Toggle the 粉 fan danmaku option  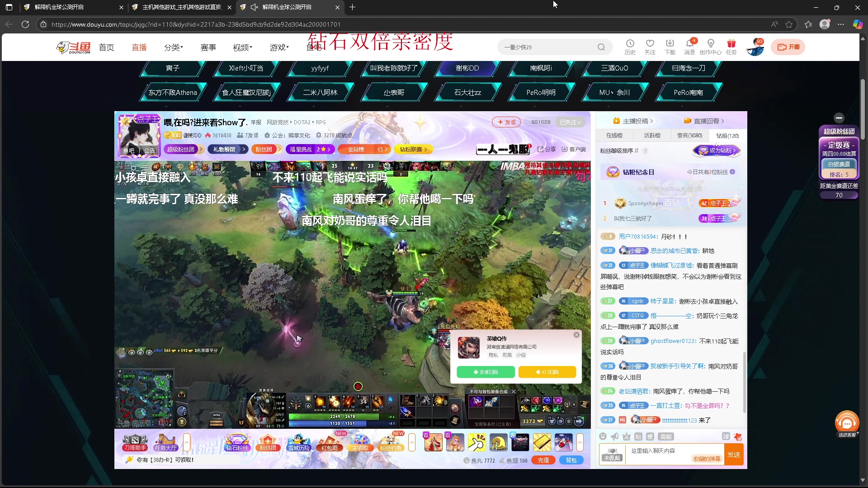tap(638, 436)
